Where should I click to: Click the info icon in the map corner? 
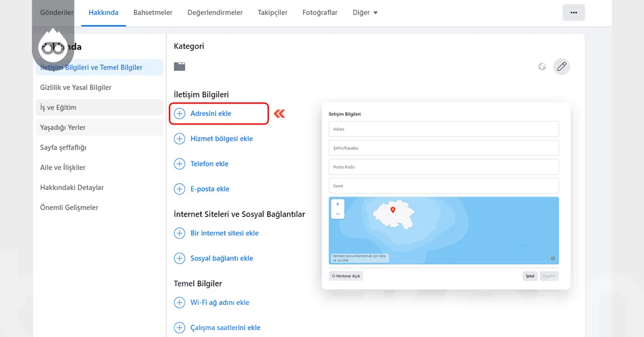coord(553,258)
